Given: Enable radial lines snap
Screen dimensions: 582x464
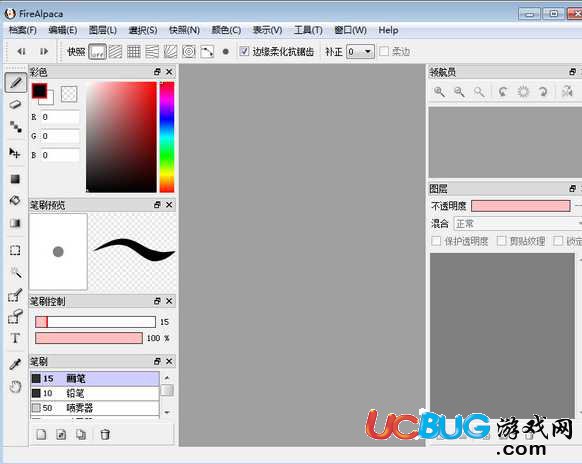Looking at the screenshot, I should (x=170, y=52).
